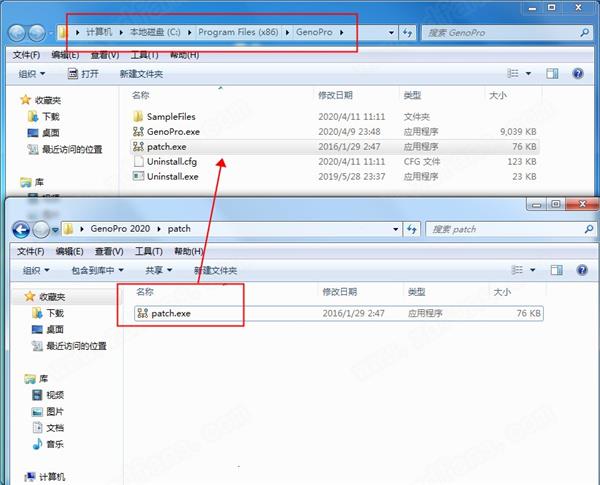Select GenoPro.exe application icon
Image resolution: width=600 pixels, height=485 pixels.
click(x=138, y=132)
